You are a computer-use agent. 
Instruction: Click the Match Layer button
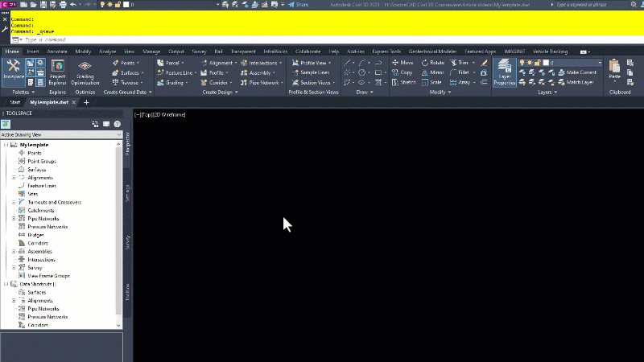pos(580,82)
